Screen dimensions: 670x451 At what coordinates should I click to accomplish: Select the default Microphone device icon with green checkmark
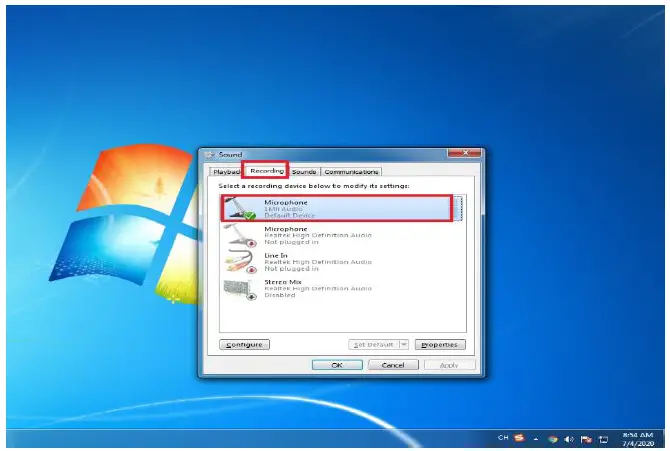tap(240, 209)
